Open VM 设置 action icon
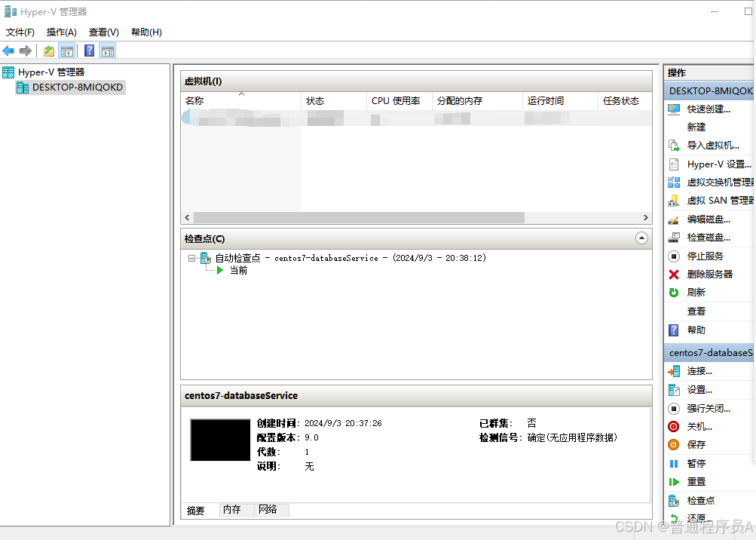The width and height of the screenshot is (756, 540). [x=674, y=389]
